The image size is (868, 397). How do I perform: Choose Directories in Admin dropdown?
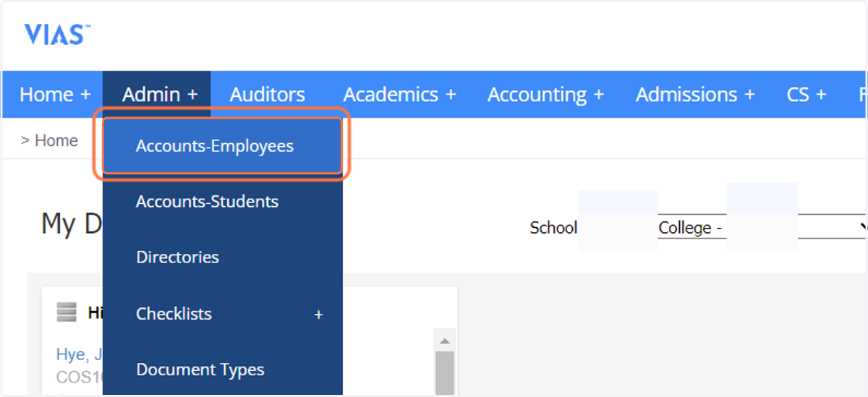pos(222,257)
